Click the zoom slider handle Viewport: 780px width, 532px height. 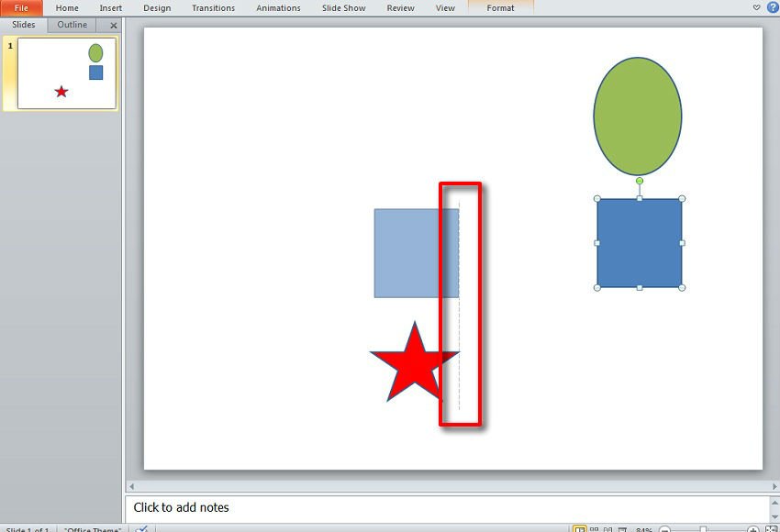point(703,529)
